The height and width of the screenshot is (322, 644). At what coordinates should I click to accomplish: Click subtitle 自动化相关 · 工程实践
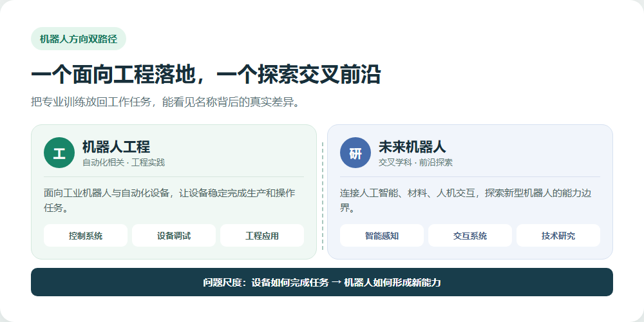[x=124, y=163]
